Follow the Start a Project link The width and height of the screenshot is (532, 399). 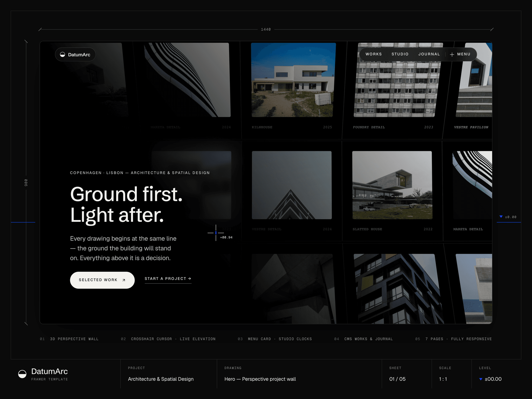tap(168, 279)
